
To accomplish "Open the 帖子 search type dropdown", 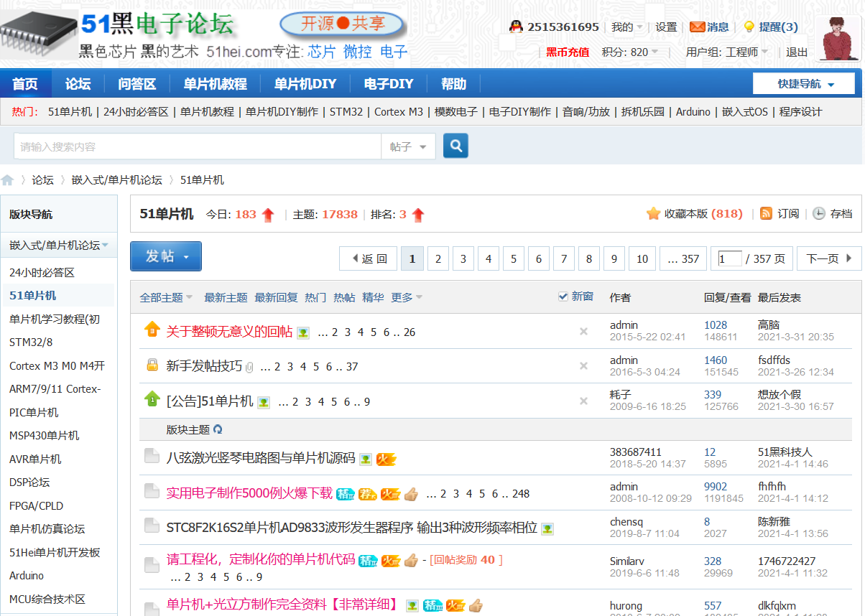I will point(408,146).
